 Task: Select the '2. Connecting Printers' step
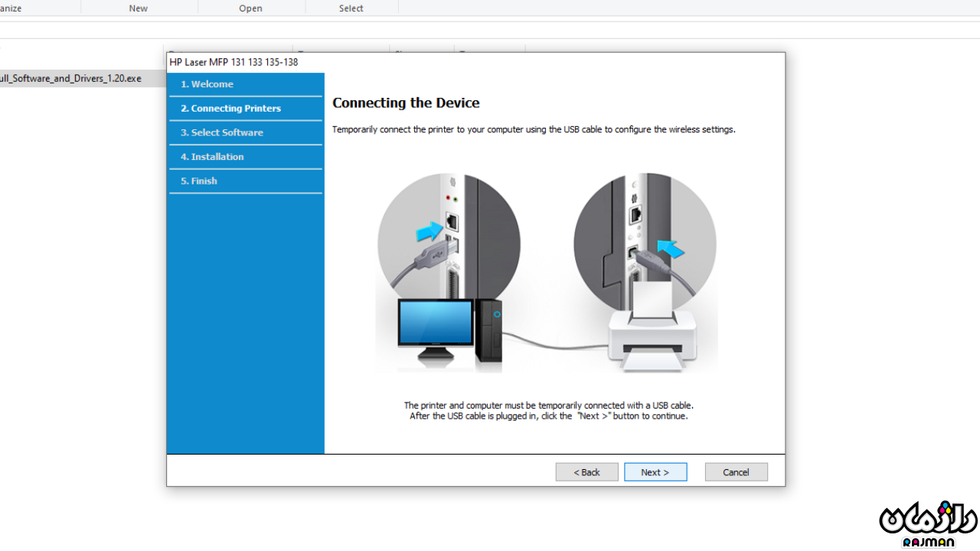(x=246, y=109)
